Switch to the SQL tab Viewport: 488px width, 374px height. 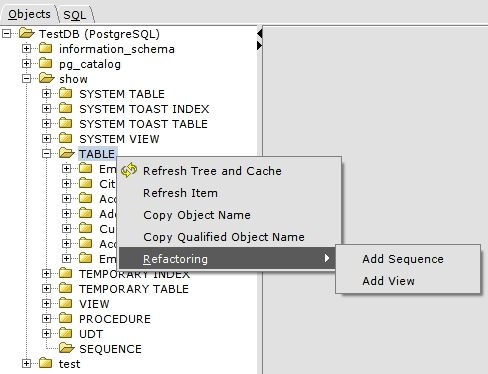click(75, 15)
